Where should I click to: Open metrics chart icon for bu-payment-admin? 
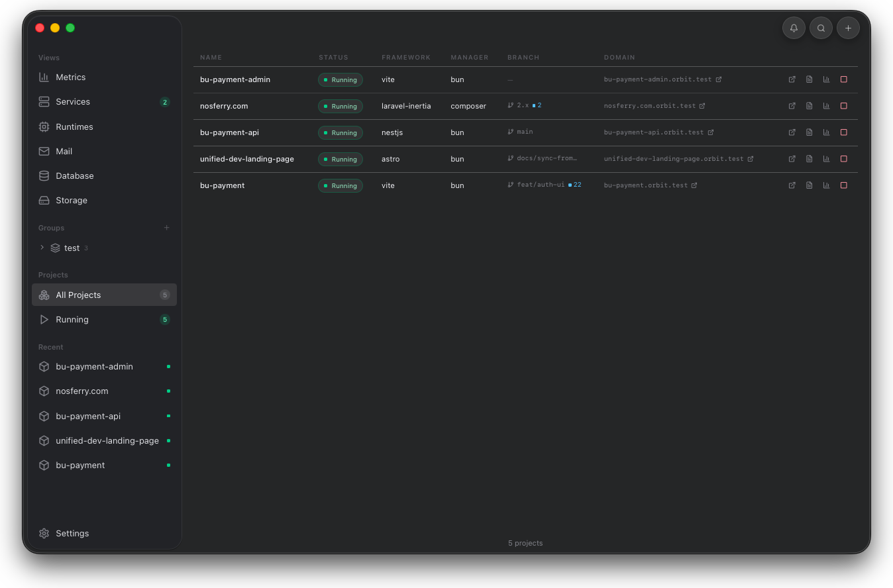pyautogui.click(x=826, y=79)
